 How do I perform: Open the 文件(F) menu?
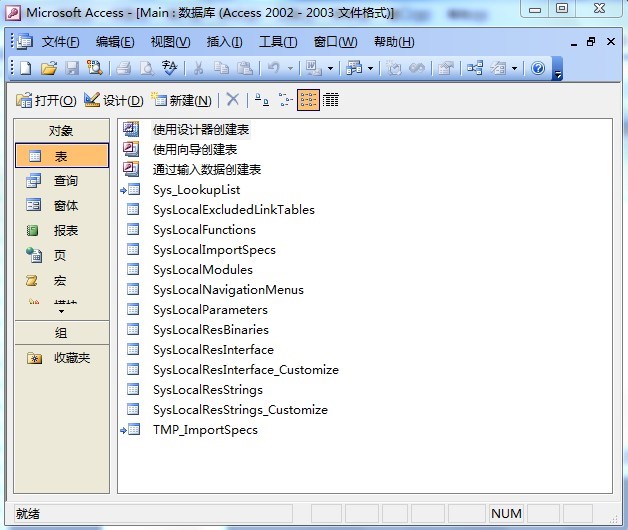(60, 42)
